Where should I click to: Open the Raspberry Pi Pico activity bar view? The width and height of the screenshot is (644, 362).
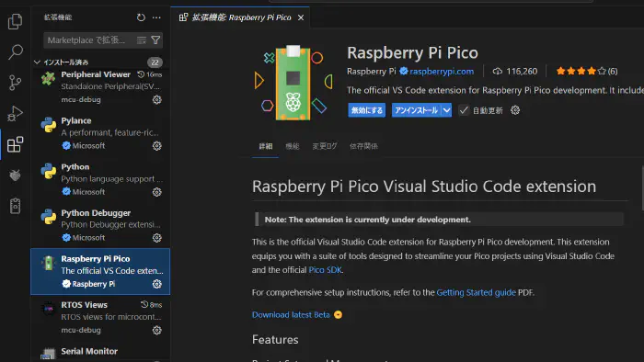point(16,206)
